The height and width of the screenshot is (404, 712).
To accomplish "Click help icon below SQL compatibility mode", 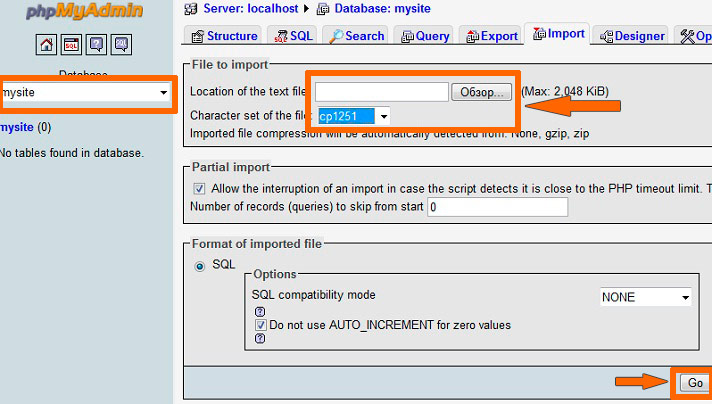I will coord(260,311).
